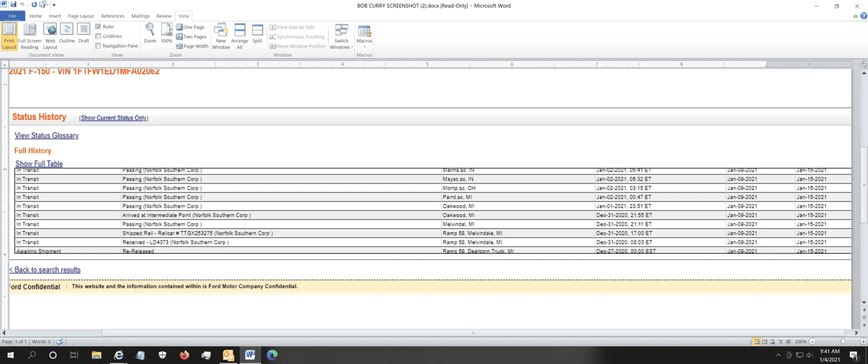Viewport: 868px width, 364px height.
Task: Click the Melvindal, MI location cell
Action: pyautogui.click(x=518, y=225)
